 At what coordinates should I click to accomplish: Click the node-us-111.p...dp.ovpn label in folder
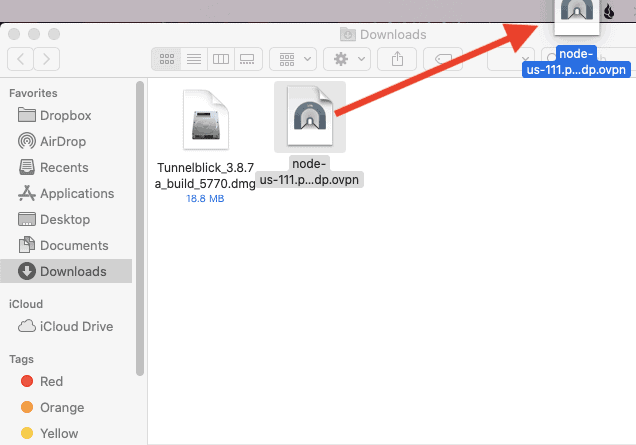click(x=309, y=172)
